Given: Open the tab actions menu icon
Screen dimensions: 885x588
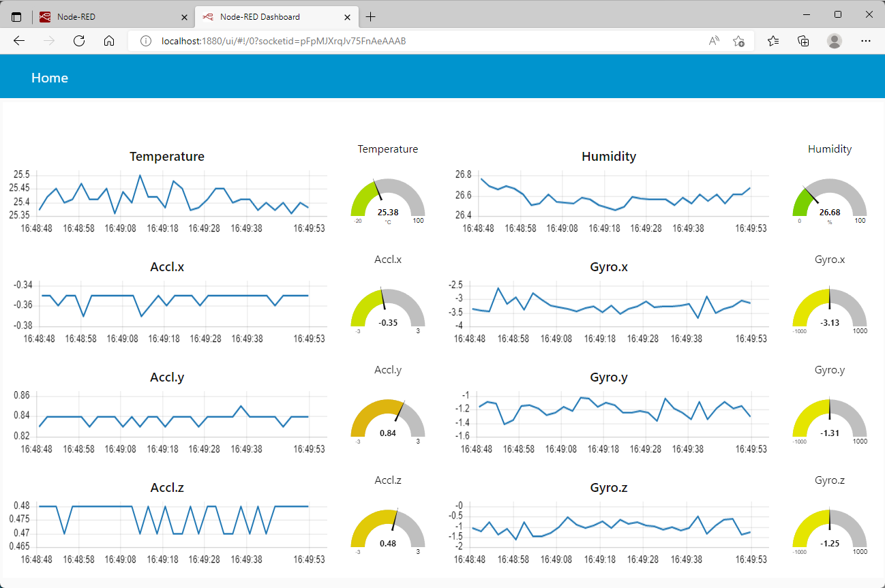Looking at the screenshot, I should click(x=16, y=16).
